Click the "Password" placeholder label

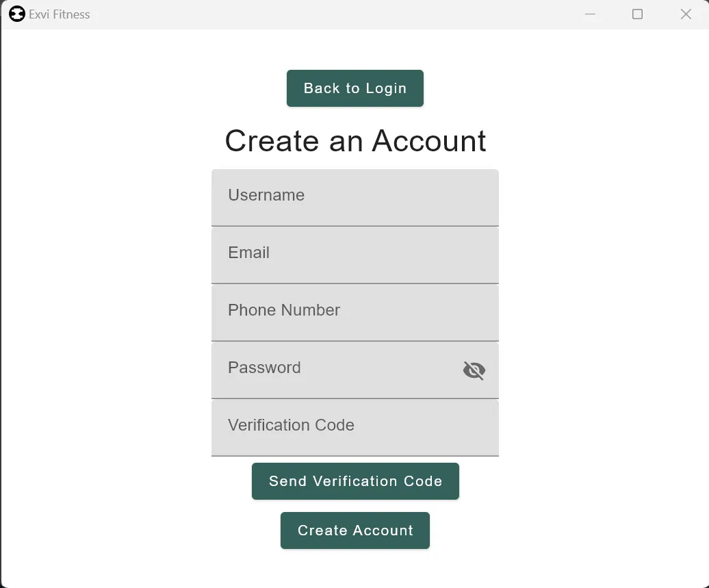coord(264,368)
